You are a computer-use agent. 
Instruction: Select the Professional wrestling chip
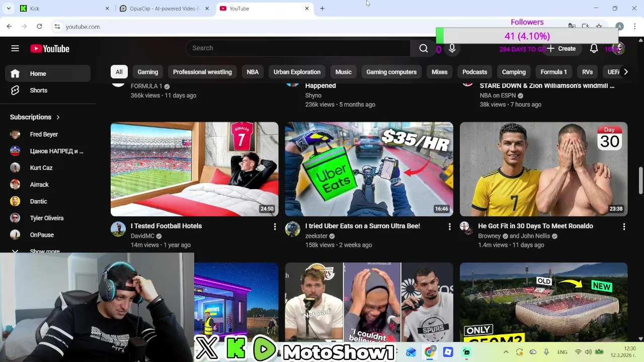pos(202,72)
